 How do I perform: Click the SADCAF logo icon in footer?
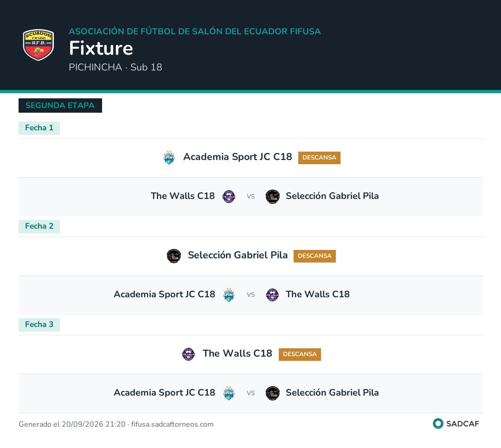tap(438, 423)
